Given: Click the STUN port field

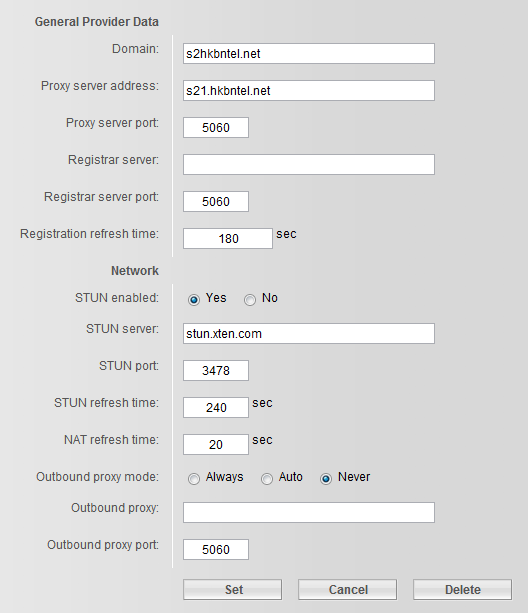Looking at the screenshot, I should pos(216,371).
